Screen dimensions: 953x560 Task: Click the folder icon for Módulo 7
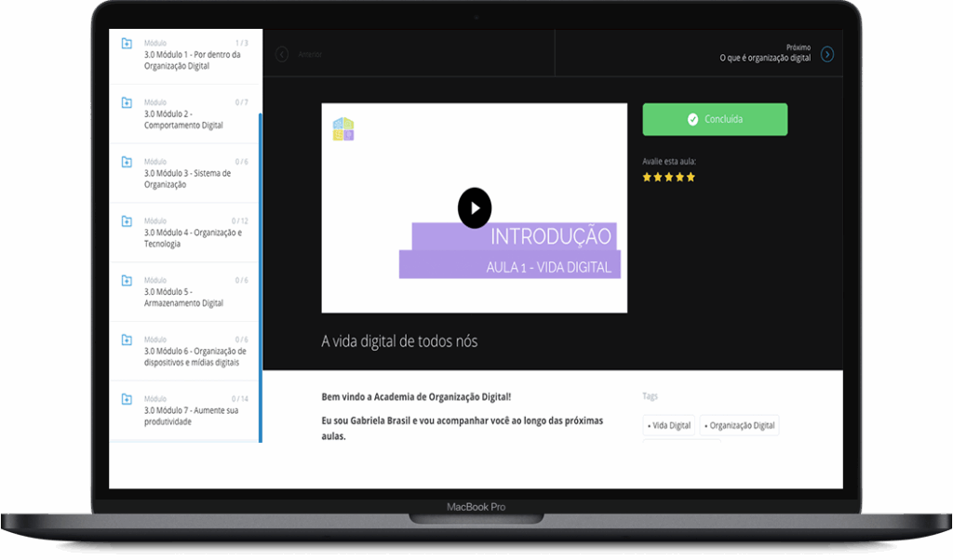127,399
